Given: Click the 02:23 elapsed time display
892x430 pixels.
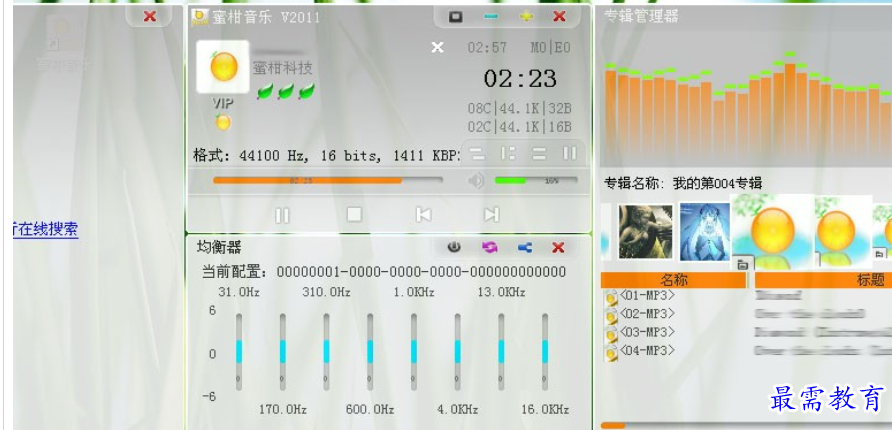Looking at the screenshot, I should click(x=520, y=78).
